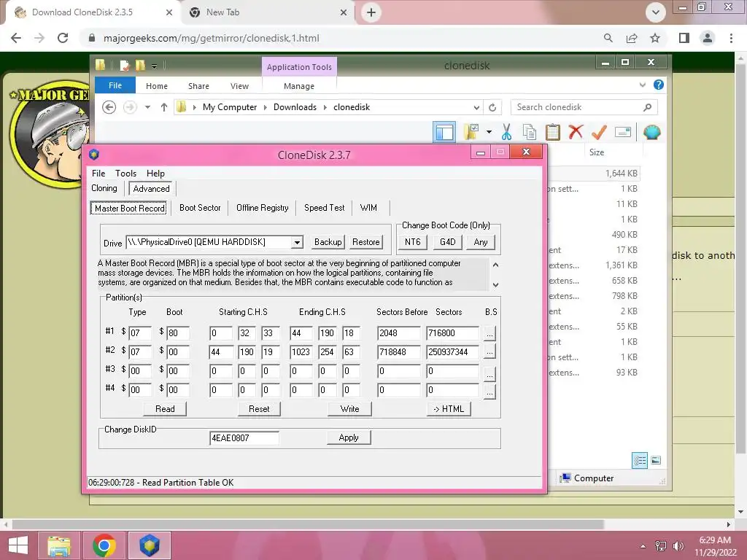Click partition #1 Sectors field 716800
Screen dimensions: 747x560
point(452,333)
